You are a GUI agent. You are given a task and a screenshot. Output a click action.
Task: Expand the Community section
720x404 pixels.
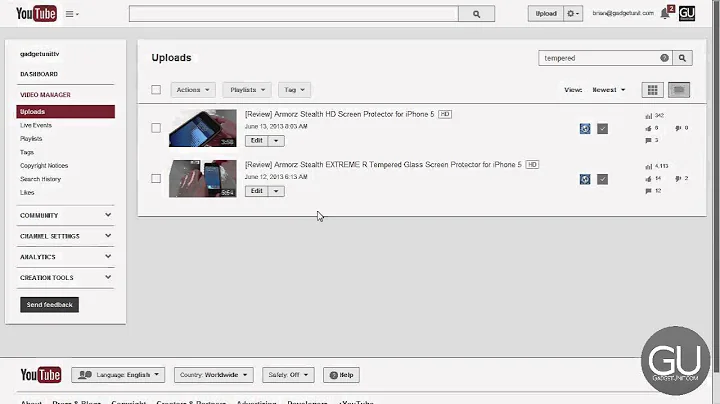coord(65,215)
